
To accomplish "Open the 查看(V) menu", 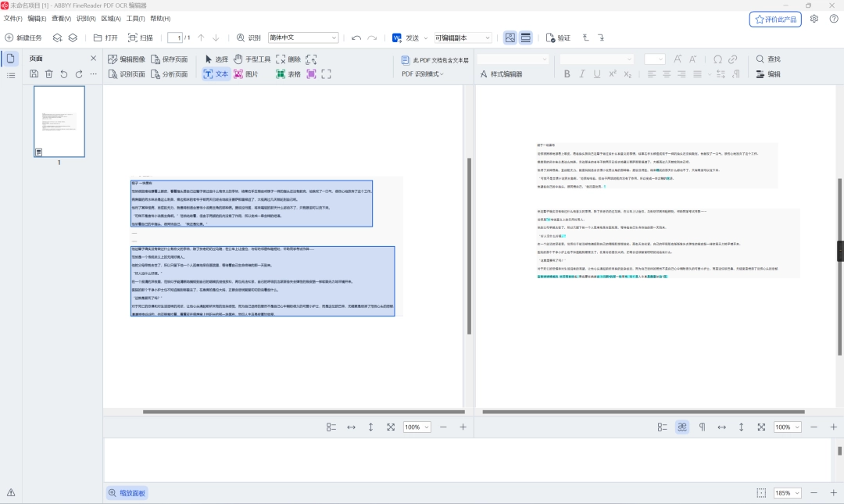I will pyautogui.click(x=62, y=18).
